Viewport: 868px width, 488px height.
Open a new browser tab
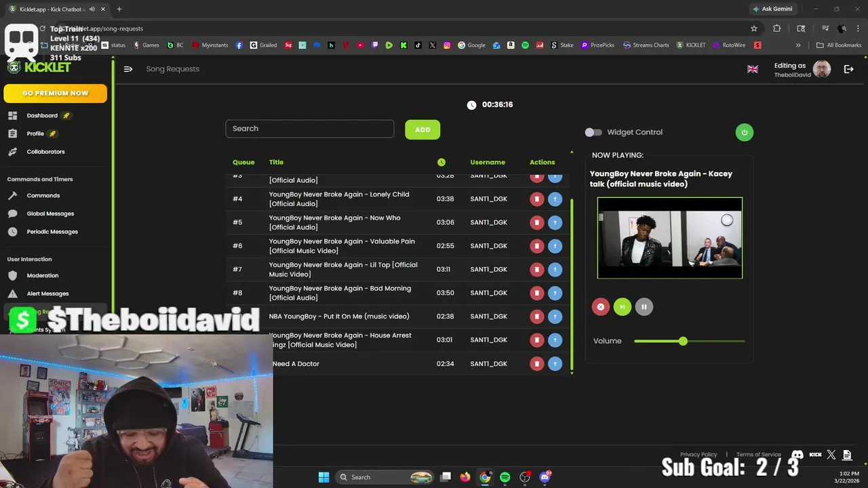[119, 9]
